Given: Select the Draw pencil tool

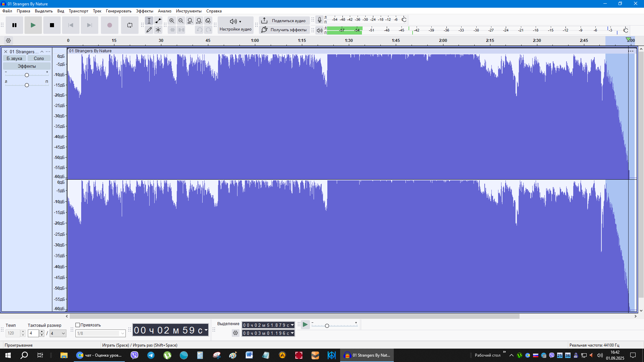Looking at the screenshot, I should [x=149, y=30].
